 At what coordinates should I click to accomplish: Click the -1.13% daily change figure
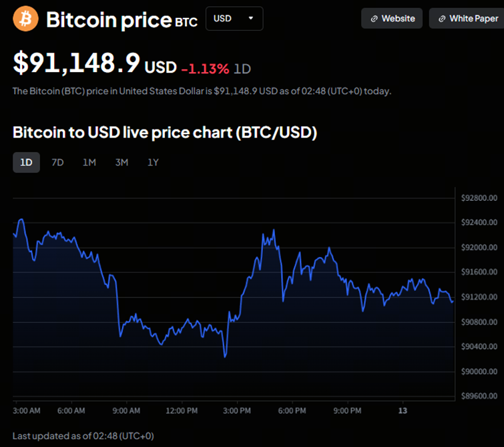[205, 68]
